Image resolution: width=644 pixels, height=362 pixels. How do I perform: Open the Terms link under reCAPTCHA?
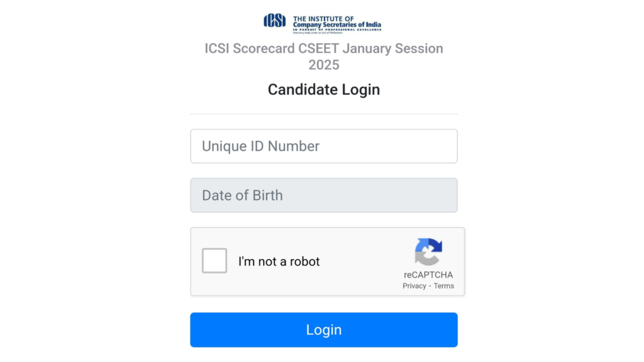point(444,285)
